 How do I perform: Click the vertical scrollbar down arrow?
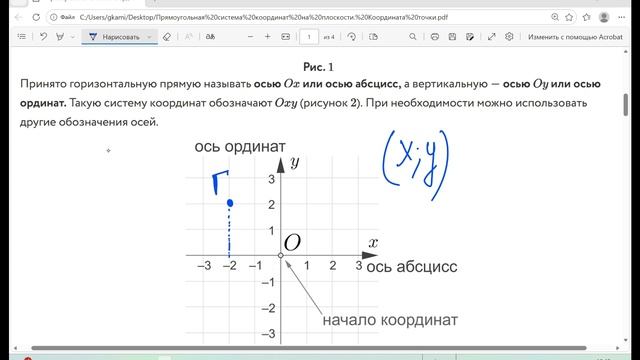tap(626, 340)
